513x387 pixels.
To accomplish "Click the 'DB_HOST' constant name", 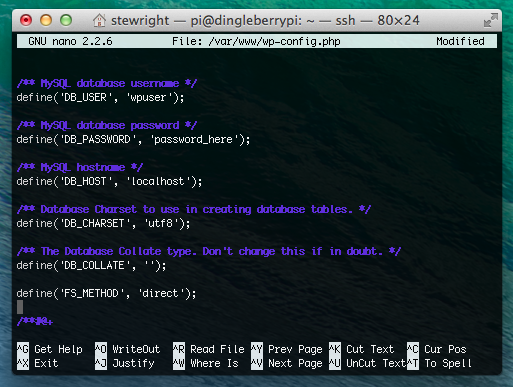I will click(x=85, y=181).
